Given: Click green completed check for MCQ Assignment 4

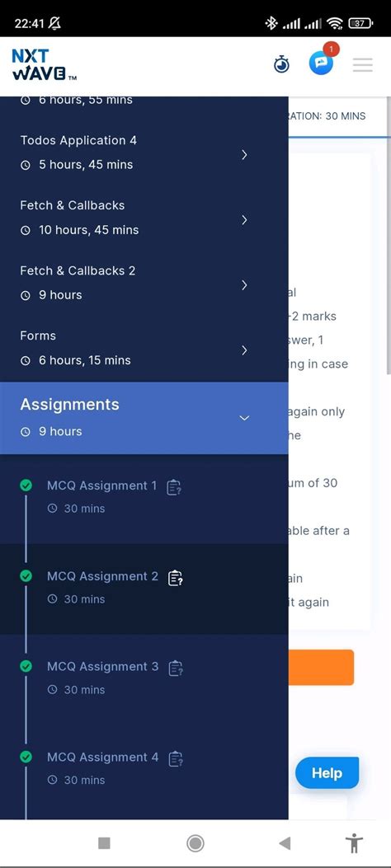Looking at the screenshot, I should point(26,756).
